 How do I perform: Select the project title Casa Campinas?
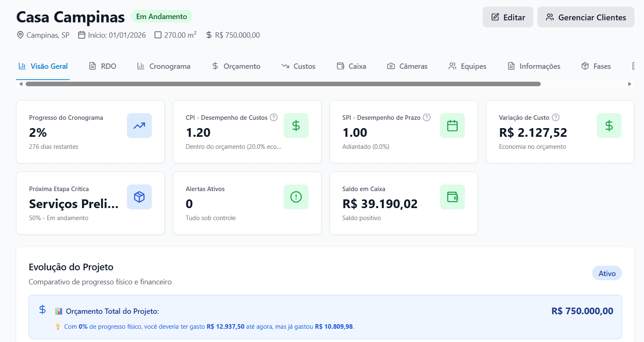pyautogui.click(x=70, y=17)
